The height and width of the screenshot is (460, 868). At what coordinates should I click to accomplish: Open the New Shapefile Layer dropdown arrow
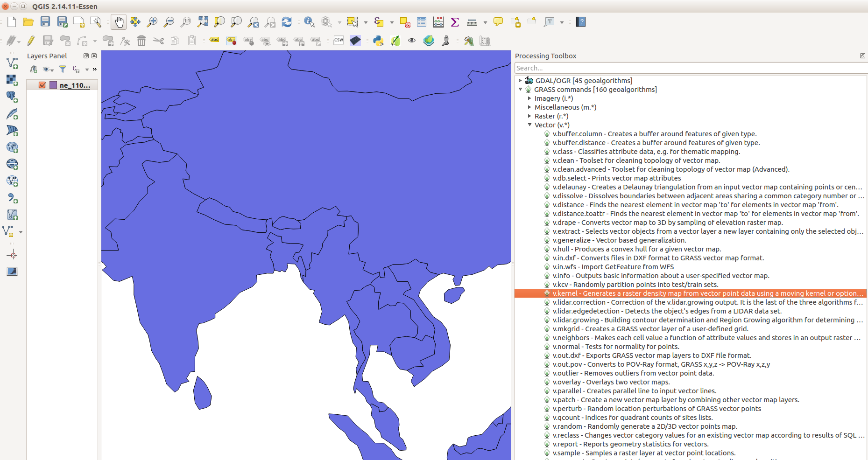point(21,231)
